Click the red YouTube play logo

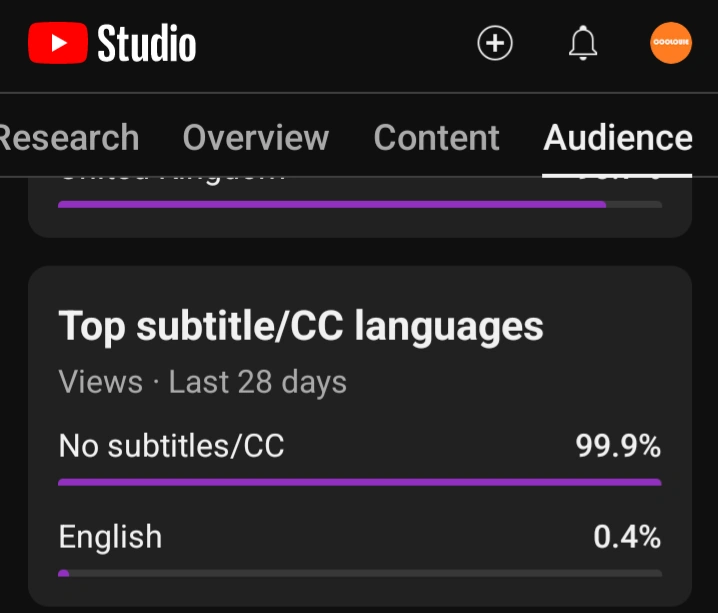tap(58, 44)
